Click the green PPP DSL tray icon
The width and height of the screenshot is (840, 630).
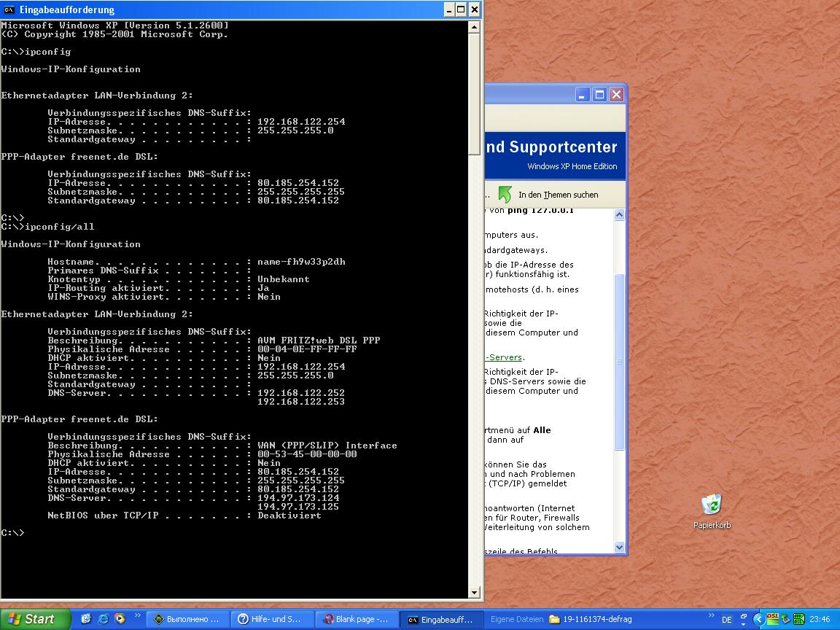(x=798, y=619)
